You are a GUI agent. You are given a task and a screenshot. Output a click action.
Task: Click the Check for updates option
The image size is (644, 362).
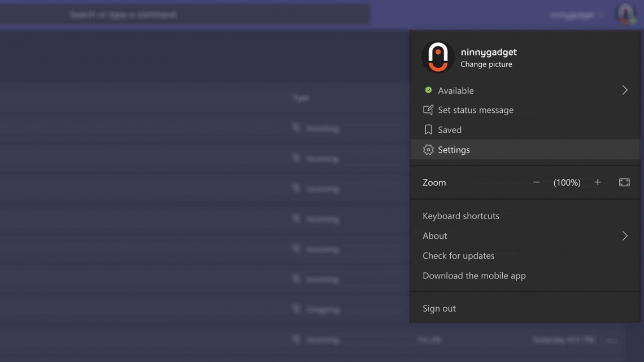pos(459,255)
